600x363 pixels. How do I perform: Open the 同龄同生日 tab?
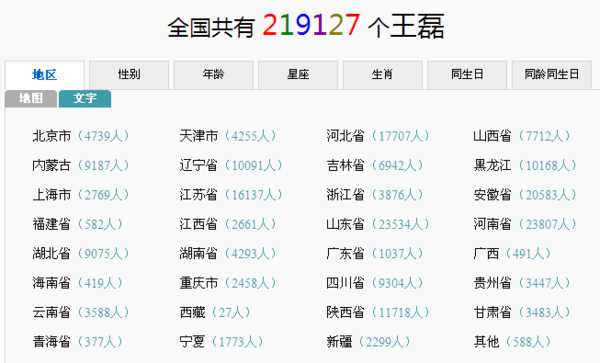[x=552, y=75]
